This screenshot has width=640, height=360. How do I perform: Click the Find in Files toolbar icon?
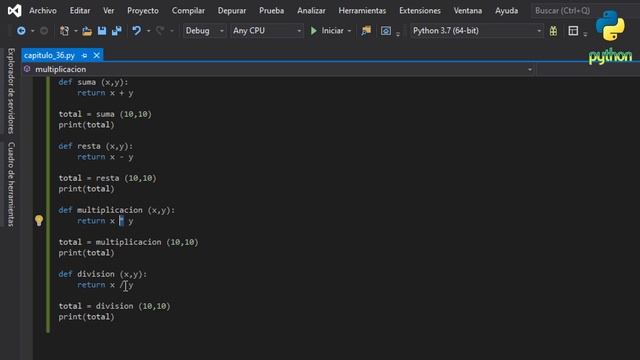pos(366,31)
